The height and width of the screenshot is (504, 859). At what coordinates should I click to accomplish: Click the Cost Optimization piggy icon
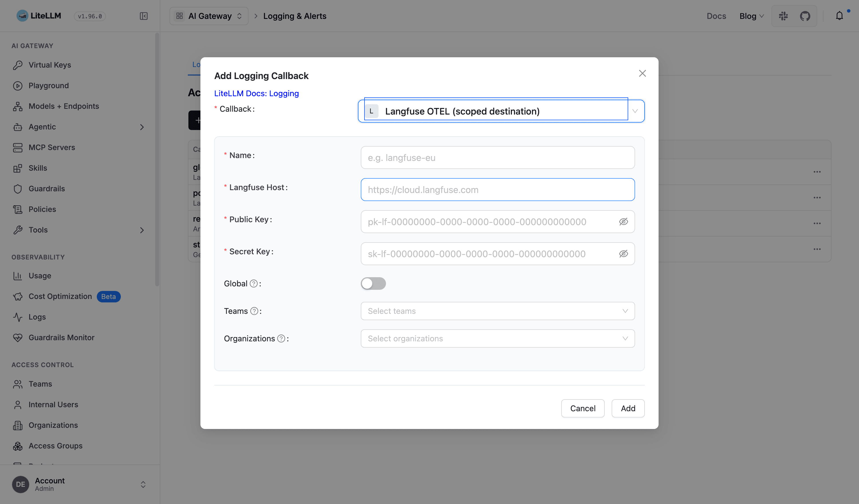pos(18,296)
